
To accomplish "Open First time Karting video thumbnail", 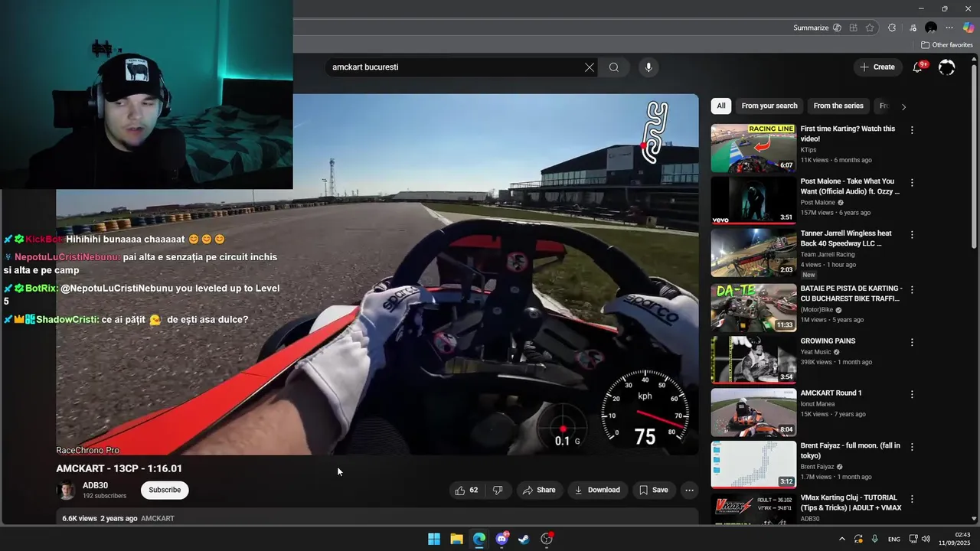I will [753, 148].
